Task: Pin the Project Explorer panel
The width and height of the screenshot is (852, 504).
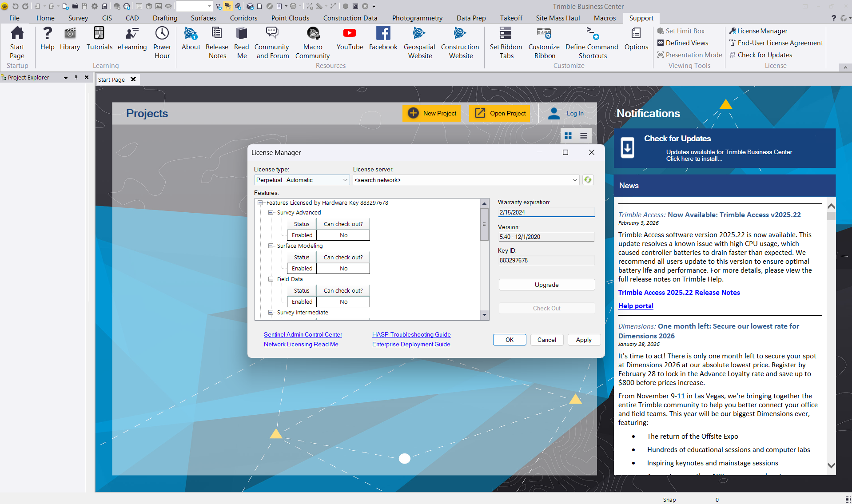Action: [76, 77]
